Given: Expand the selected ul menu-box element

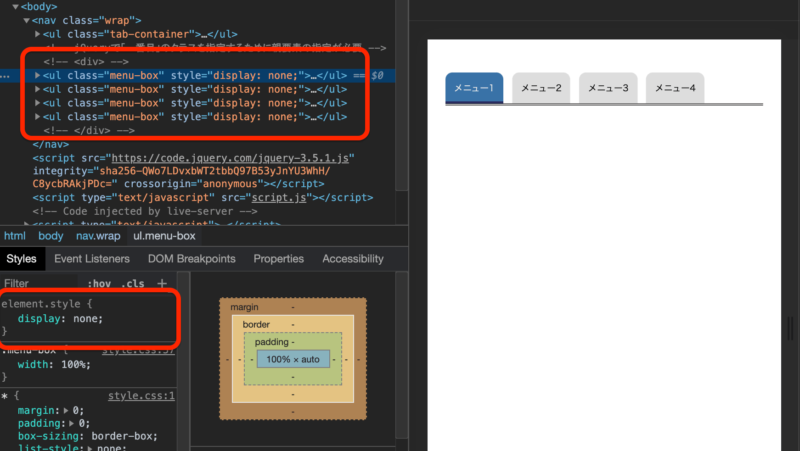Looking at the screenshot, I should 37,76.
